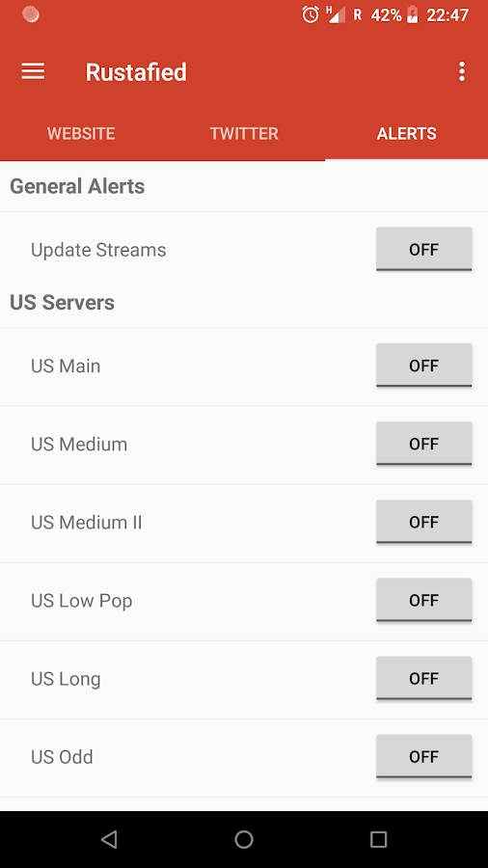488x868 pixels.
Task: Toggle the Update Streams alert switch
Action: coord(423,249)
